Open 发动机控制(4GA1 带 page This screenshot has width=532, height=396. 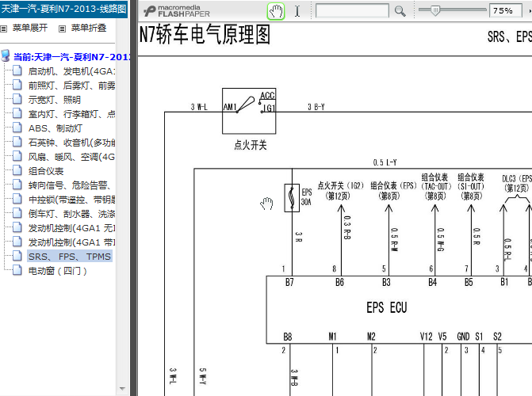71,242
